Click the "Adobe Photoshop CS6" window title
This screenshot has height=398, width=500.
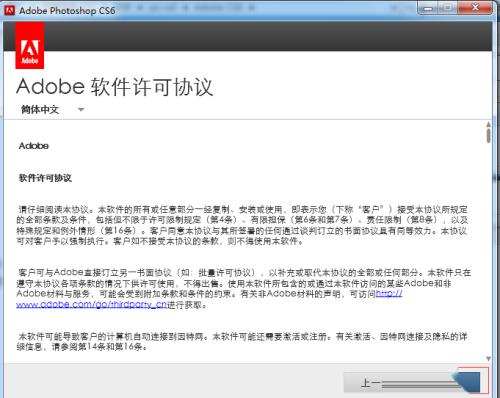pos(67,11)
